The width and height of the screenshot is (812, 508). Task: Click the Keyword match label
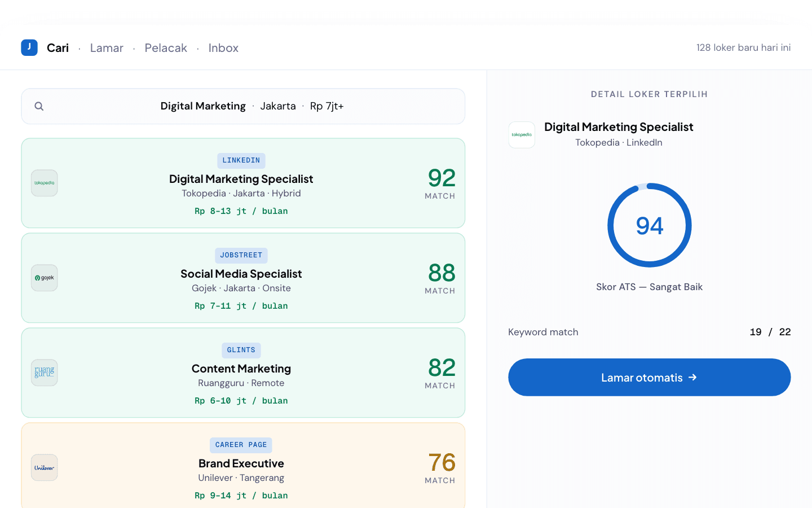point(543,332)
